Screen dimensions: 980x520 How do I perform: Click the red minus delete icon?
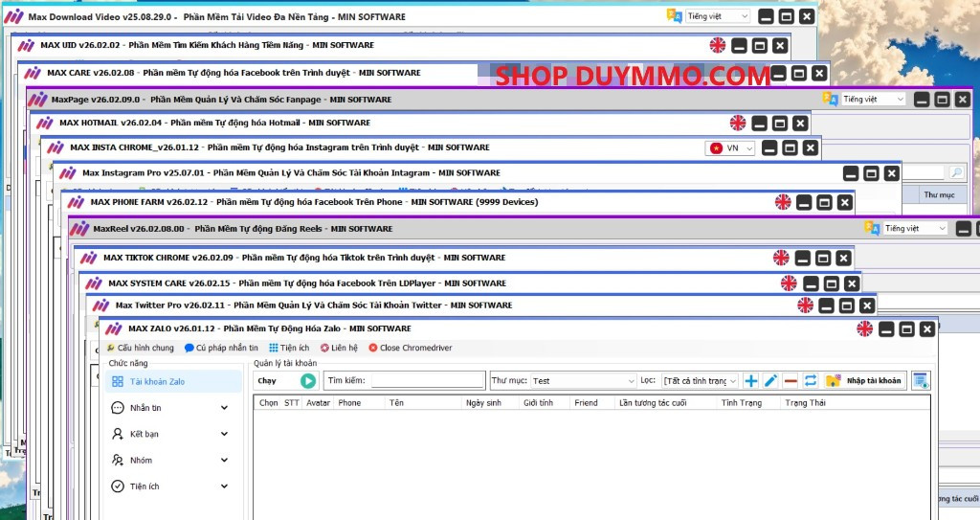791,380
